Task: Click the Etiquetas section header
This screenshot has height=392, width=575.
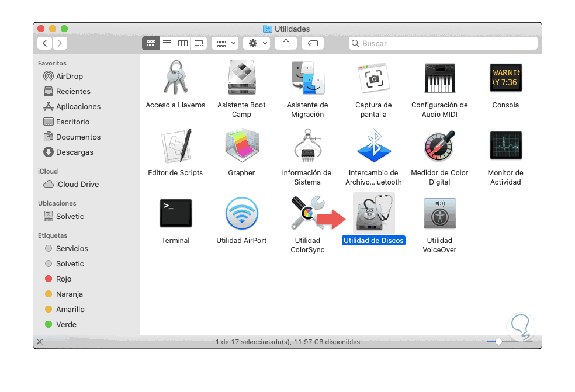Action: [x=53, y=235]
